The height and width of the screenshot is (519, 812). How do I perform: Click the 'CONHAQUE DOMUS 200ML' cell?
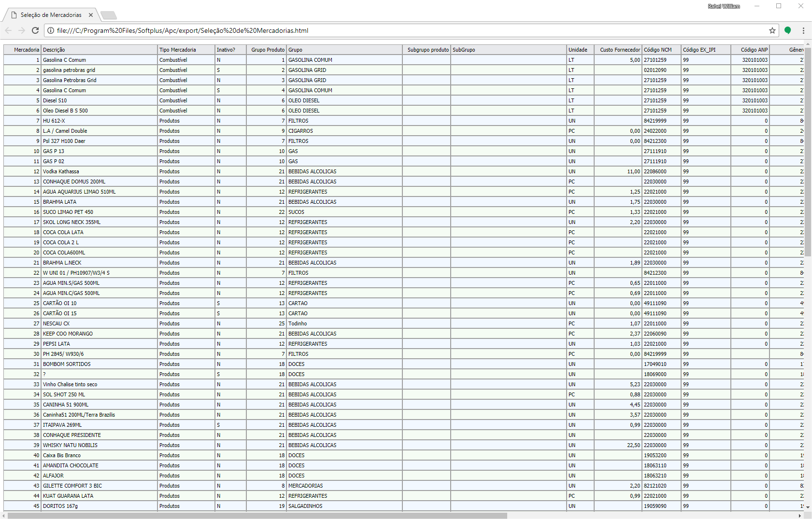100,182
